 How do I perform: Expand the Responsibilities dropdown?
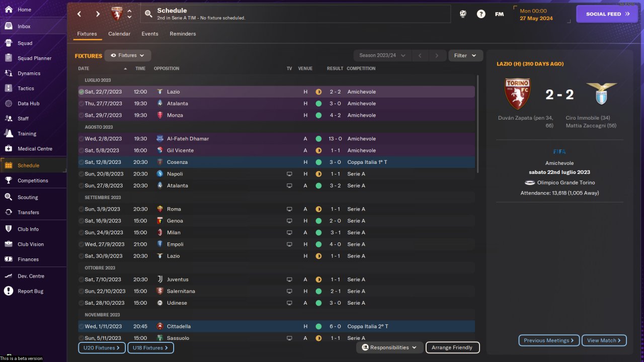coord(390,347)
